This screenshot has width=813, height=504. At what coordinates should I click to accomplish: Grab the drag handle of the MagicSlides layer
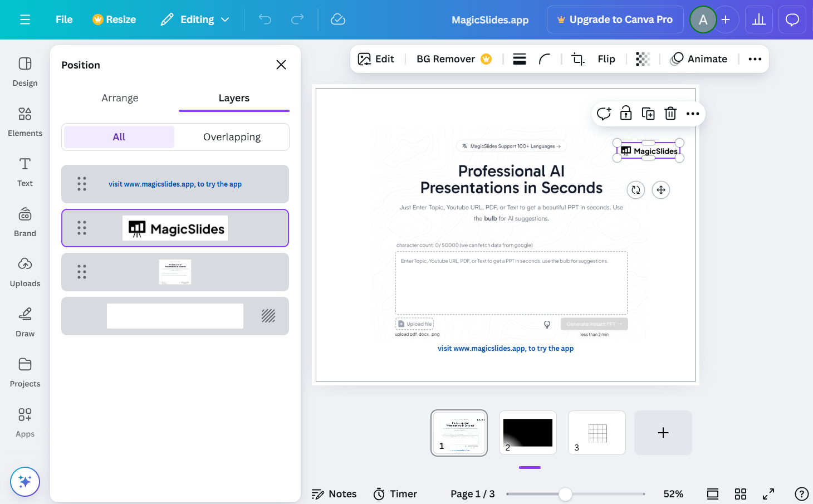coord(82,228)
